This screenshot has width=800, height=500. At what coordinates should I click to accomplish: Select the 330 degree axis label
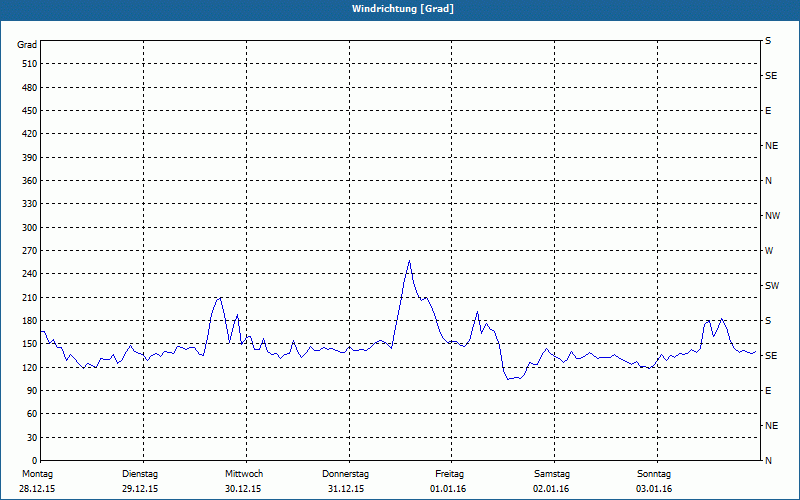pos(30,204)
